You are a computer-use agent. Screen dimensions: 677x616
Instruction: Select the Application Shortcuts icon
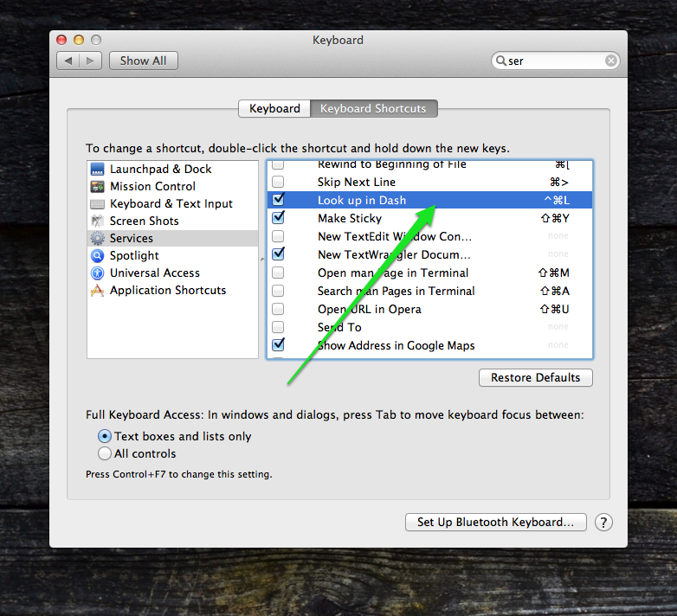97,291
